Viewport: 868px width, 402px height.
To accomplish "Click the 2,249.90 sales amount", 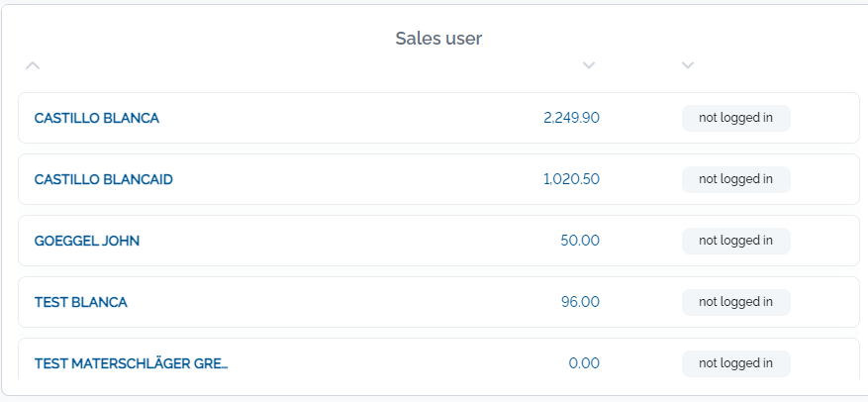I will (x=571, y=118).
